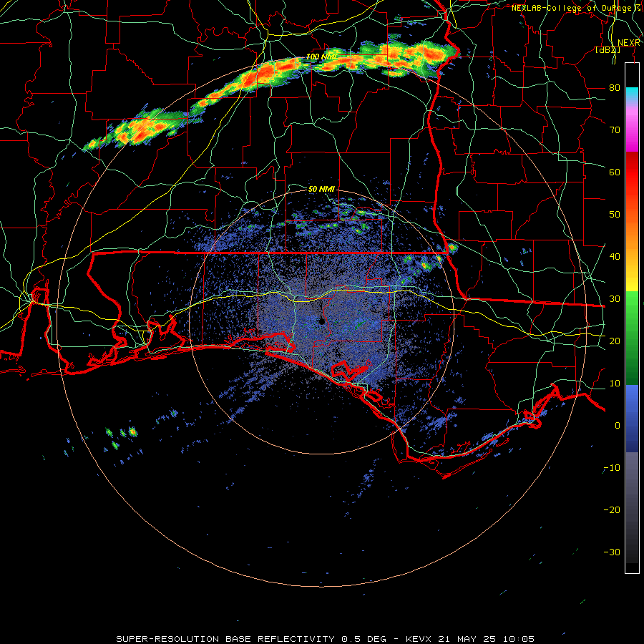
Task: Click the 10 value on dBZ scale
Action: point(615,384)
